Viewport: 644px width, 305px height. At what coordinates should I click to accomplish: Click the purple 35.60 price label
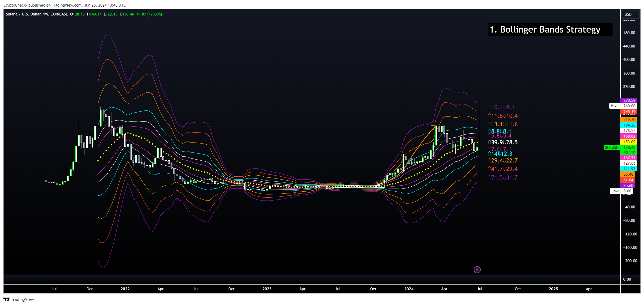coord(628,186)
